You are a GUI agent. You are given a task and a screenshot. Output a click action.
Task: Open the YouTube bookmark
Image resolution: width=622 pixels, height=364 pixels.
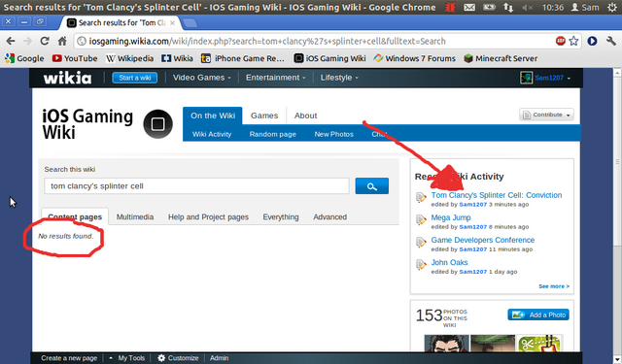pos(75,58)
